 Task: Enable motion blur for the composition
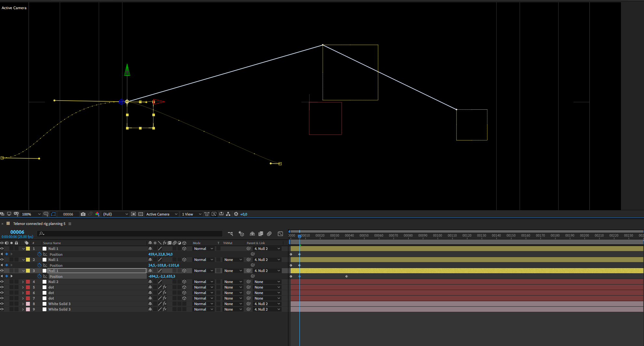coord(269,234)
